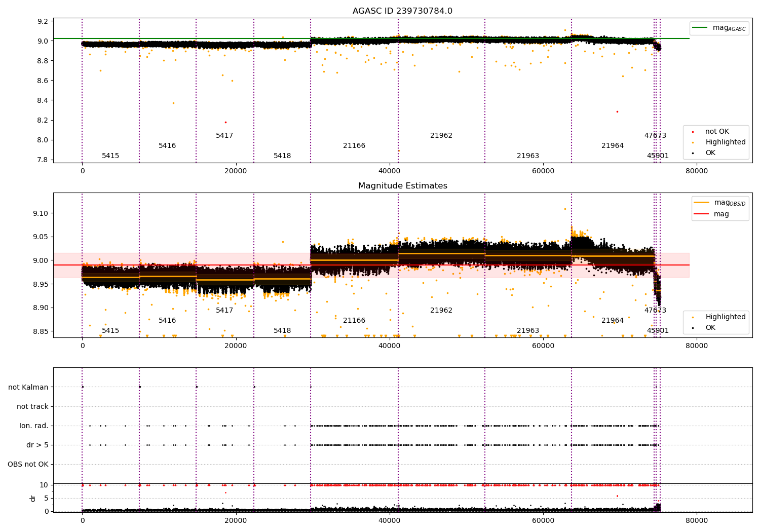Click obsid label 21962 in Magnitude Estimates panel

pos(441,311)
